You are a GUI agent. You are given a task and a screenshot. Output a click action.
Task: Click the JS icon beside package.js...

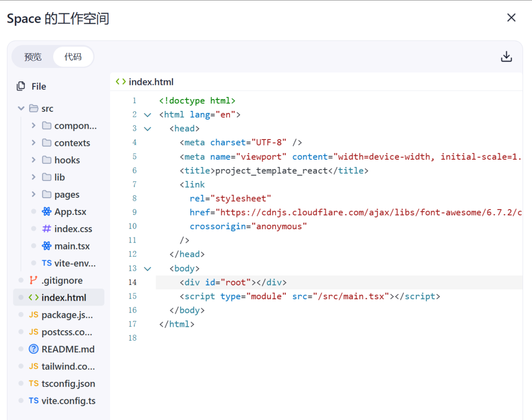pos(33,315)
